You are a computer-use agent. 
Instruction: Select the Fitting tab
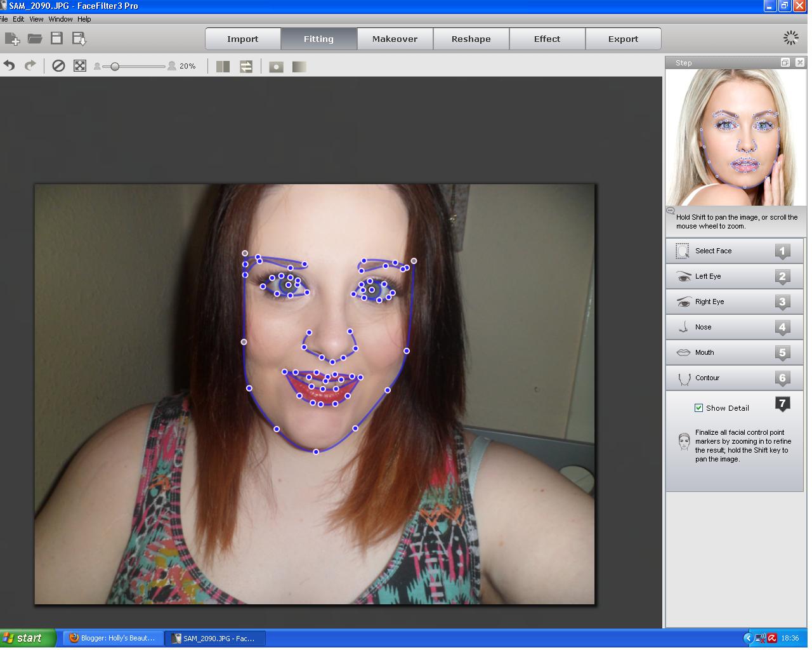pos(318,39)
